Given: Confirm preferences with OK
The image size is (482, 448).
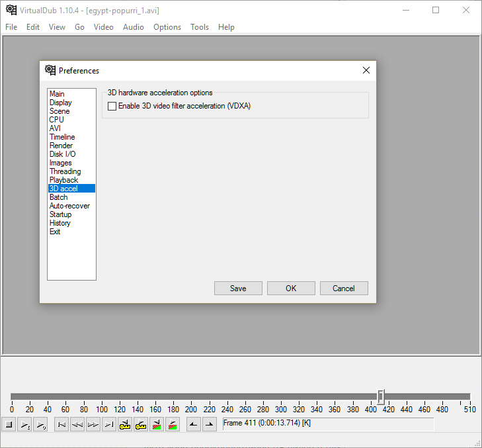Looking at the screenshot, I should coord(291,289).
